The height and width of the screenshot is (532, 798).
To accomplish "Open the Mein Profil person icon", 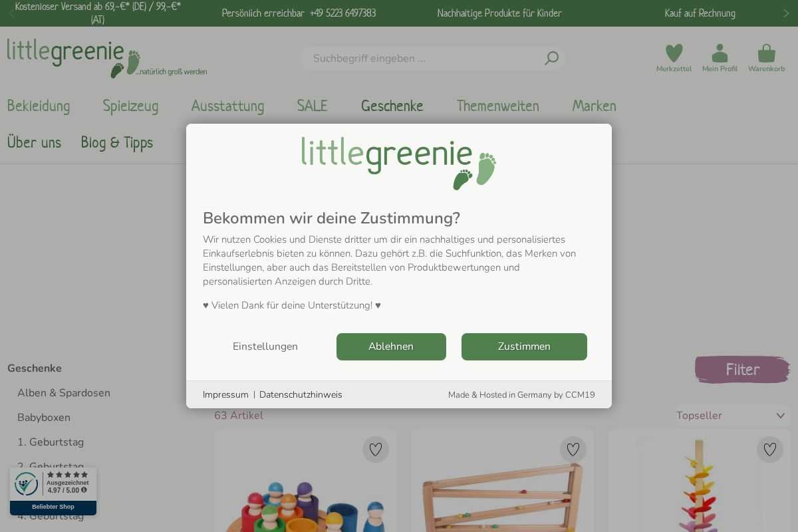I will point(720,53).
